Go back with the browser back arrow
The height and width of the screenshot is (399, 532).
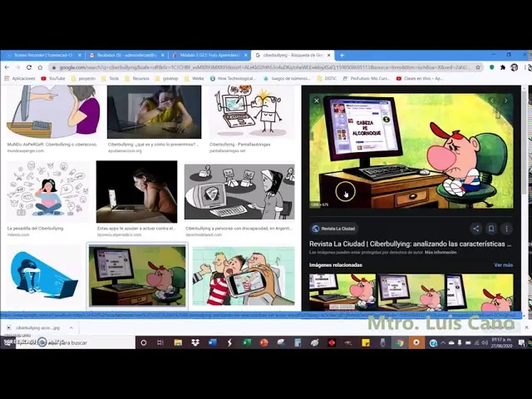coord(7,67)
